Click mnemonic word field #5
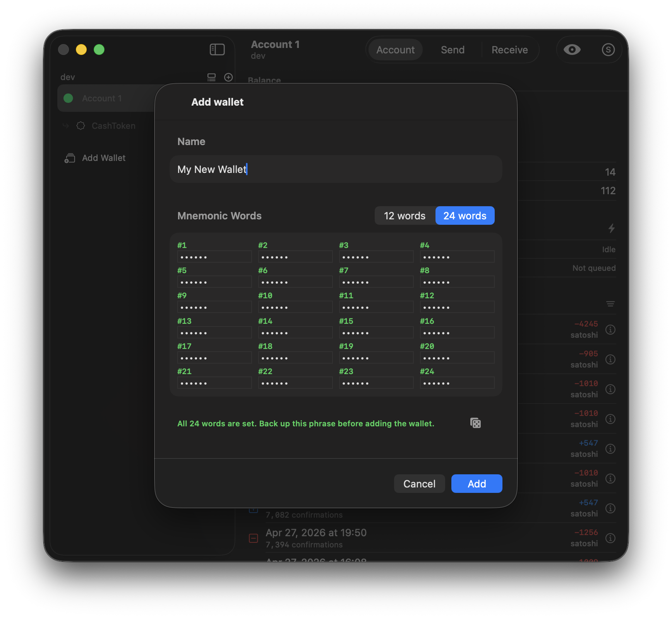 pyautogui.click(x=214, y=282)
